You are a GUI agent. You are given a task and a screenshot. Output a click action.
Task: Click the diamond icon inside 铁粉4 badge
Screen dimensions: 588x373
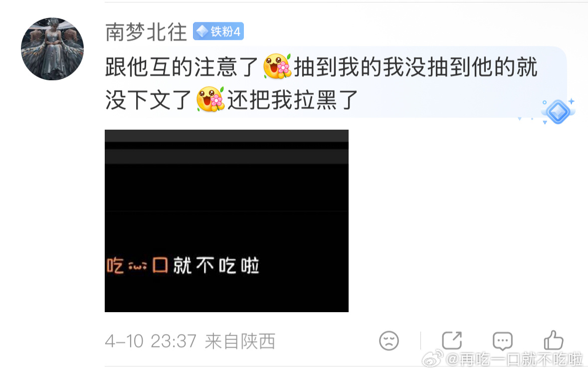202,31
